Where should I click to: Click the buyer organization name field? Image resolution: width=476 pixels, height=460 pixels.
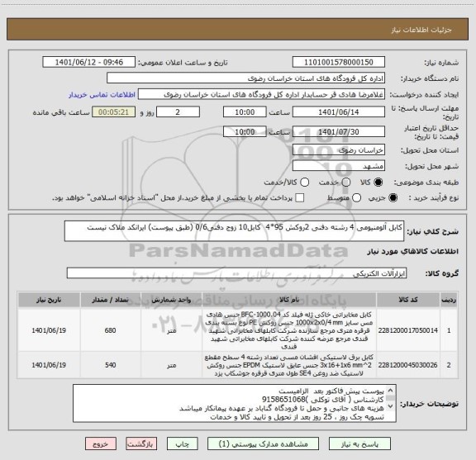pos(246,78)
